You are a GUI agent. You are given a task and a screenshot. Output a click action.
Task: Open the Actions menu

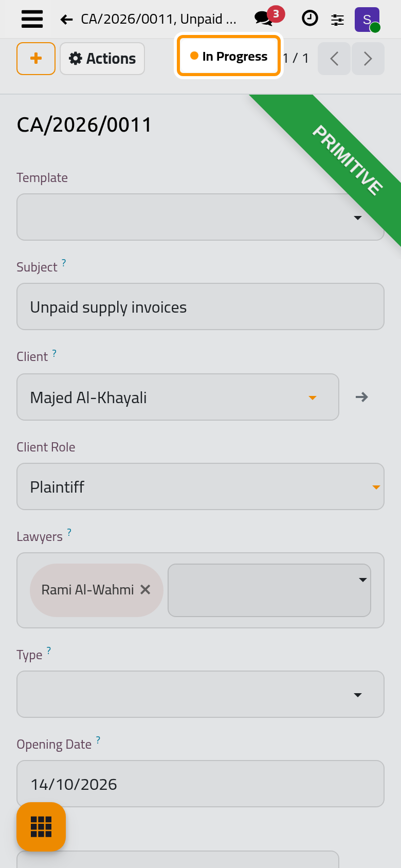[102, 59]
